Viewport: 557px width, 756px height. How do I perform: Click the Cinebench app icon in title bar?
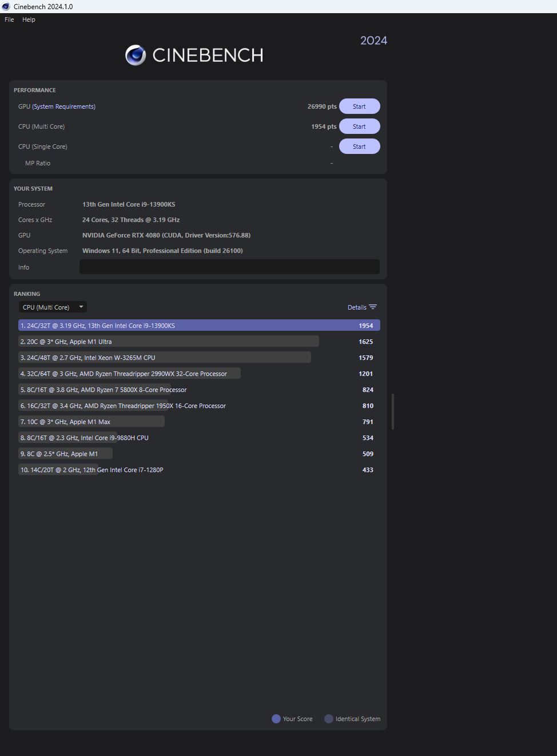click(x=6, y=6)
